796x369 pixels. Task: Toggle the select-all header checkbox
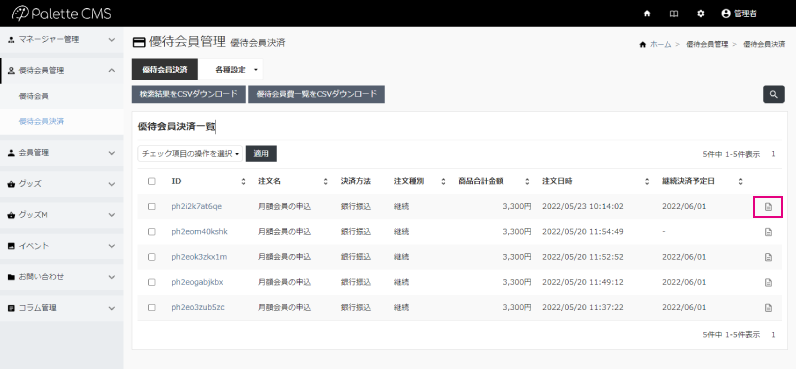151,181
